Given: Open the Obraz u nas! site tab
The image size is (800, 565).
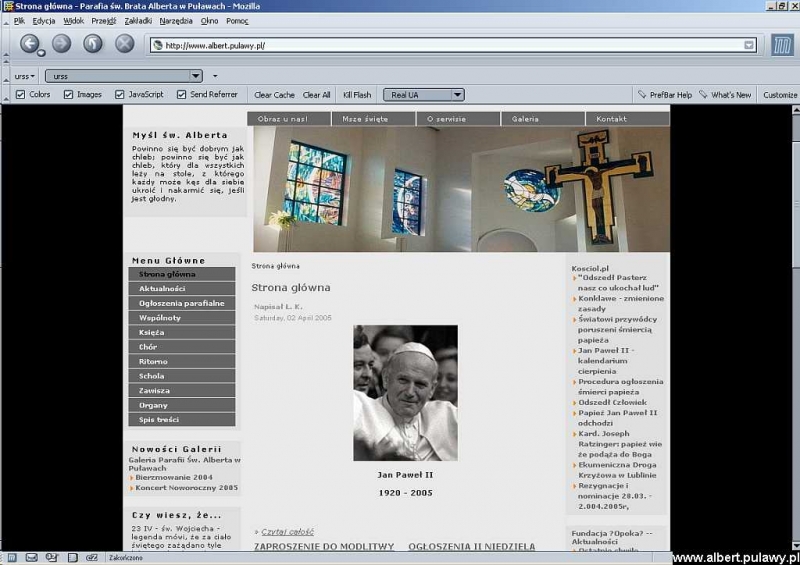Looking at the screenshot, I should (289, 119).
